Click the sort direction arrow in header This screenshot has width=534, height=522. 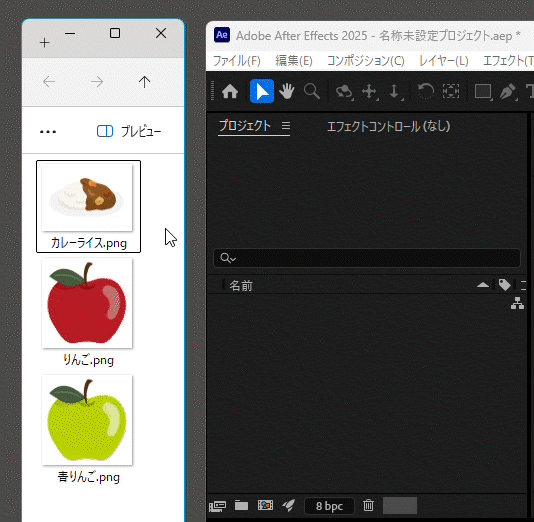click(x=483, y=285)
